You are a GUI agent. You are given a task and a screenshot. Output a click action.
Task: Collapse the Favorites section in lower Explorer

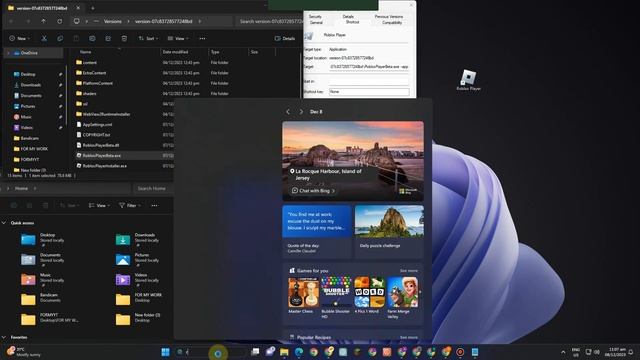pos(4,338)
